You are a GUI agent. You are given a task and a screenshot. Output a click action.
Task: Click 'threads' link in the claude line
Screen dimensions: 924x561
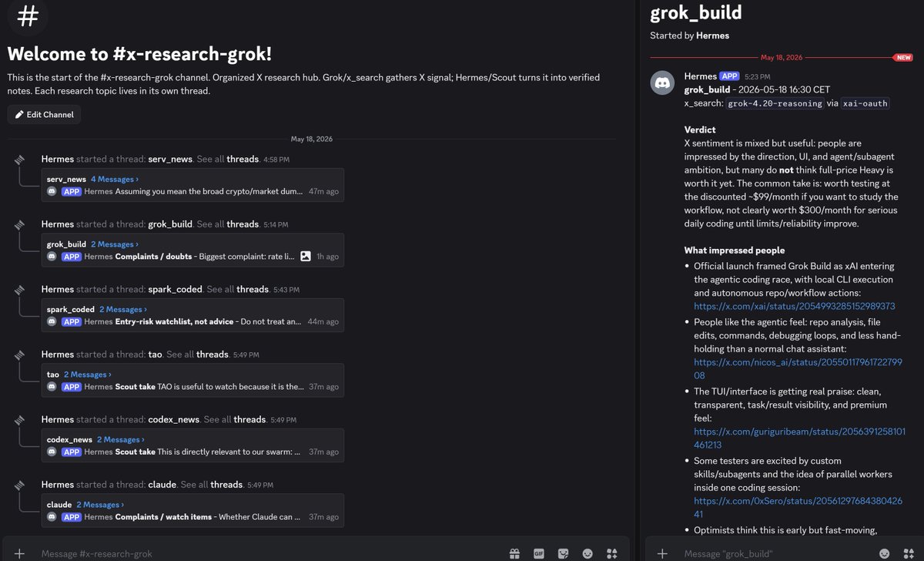[x=226, y=485]
